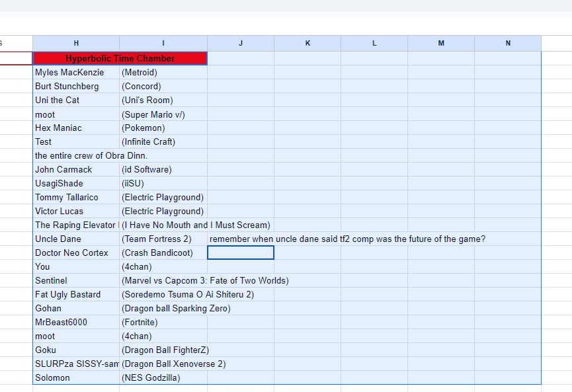Select the Uncle Dane cell
572x392 pixels.
tap(76, 239)
